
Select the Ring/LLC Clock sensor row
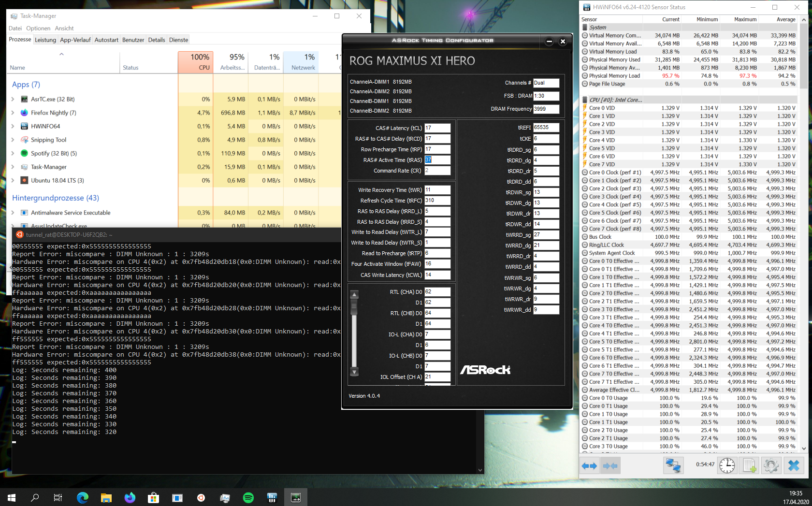click(689, 245)
